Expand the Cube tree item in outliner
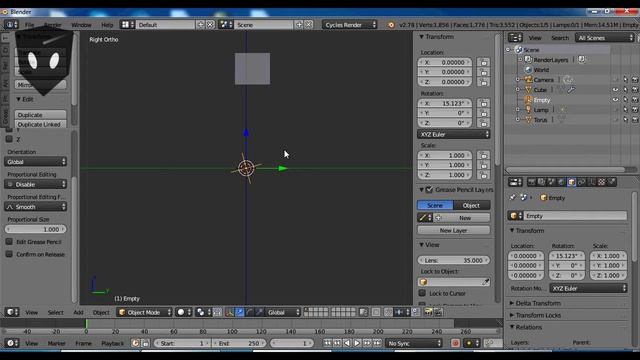 point(518,90)
